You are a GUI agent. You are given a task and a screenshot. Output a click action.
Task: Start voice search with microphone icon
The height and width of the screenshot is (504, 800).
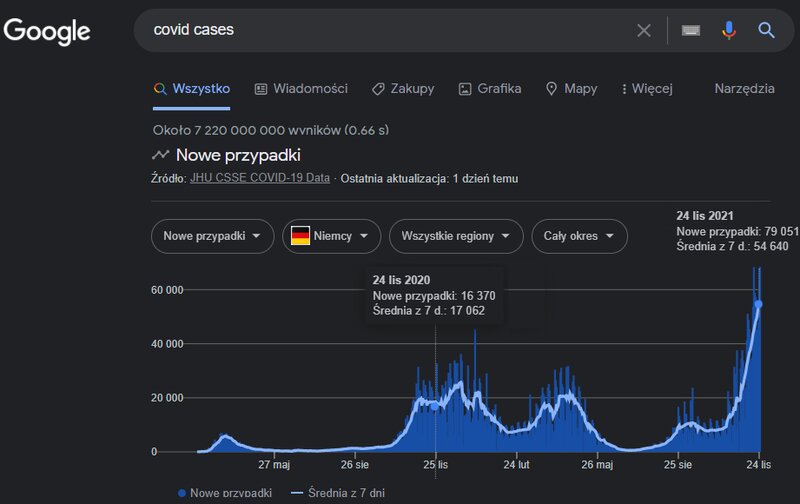click(x=729, y=30)
